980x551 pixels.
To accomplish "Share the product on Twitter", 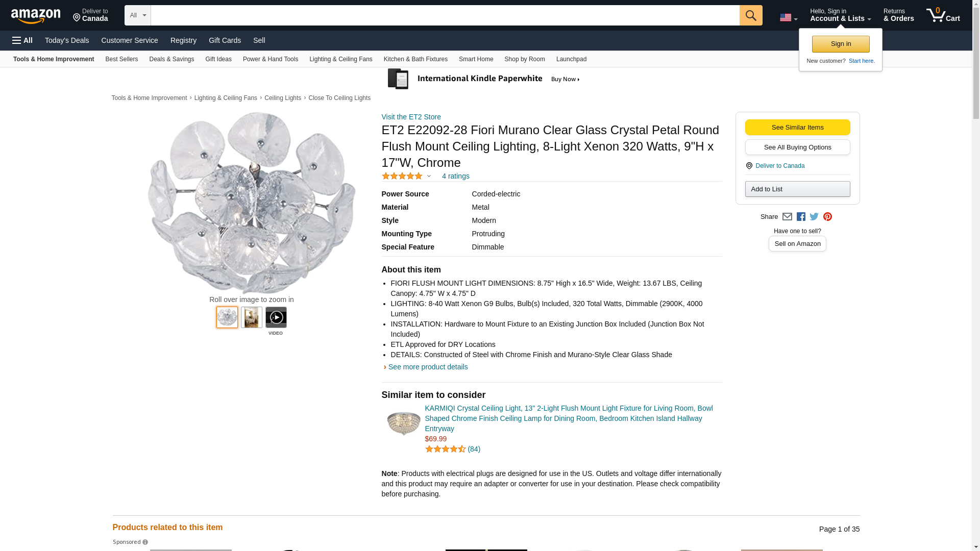I will click(814, 217).
